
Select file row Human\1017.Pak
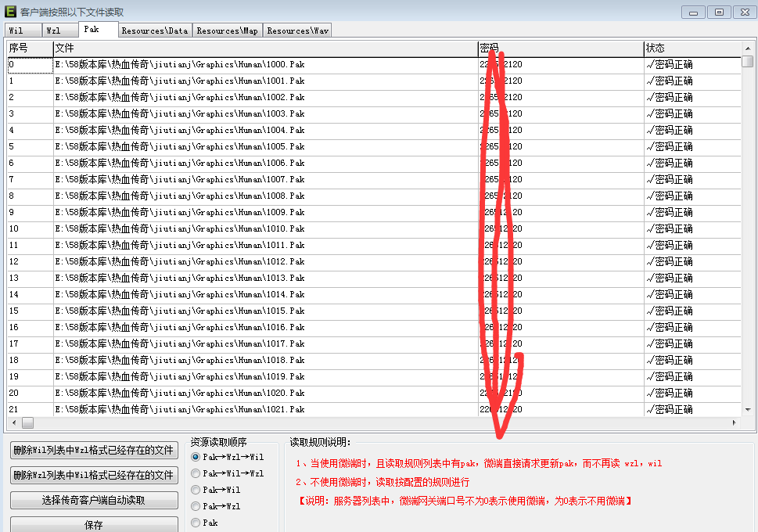tap(374, 344)
